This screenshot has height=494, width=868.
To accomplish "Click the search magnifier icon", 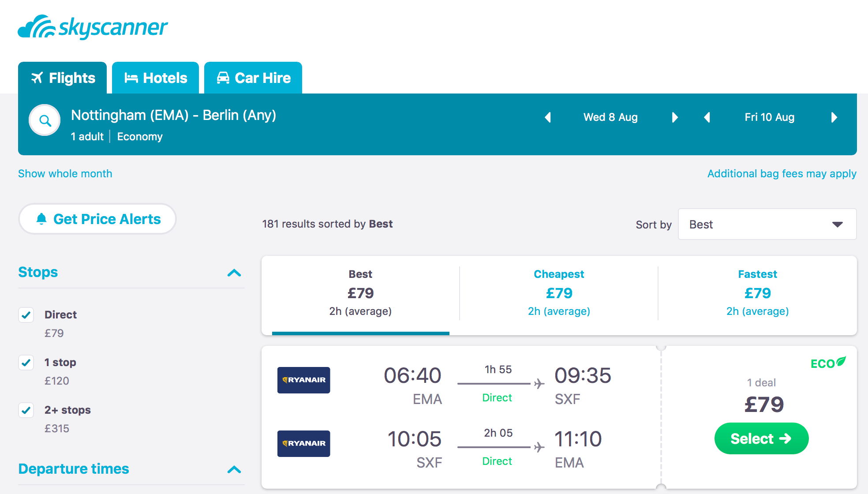I will click(45, 120).
